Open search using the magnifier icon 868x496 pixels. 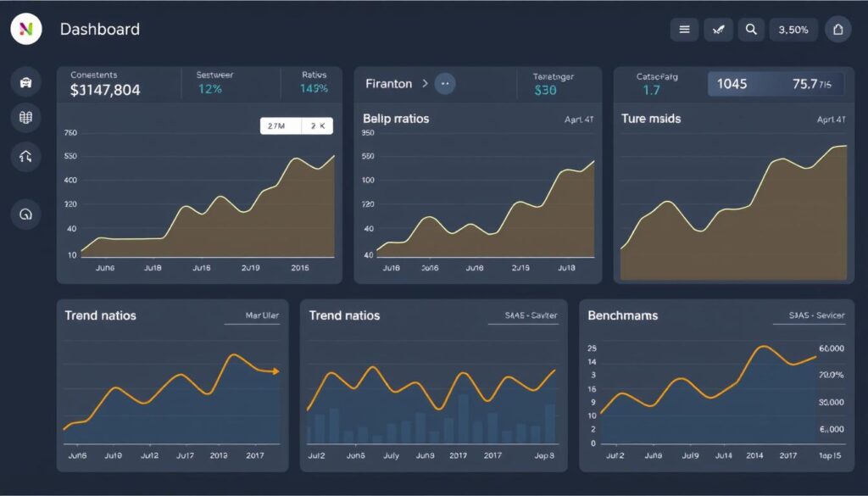tap(751, 29)
